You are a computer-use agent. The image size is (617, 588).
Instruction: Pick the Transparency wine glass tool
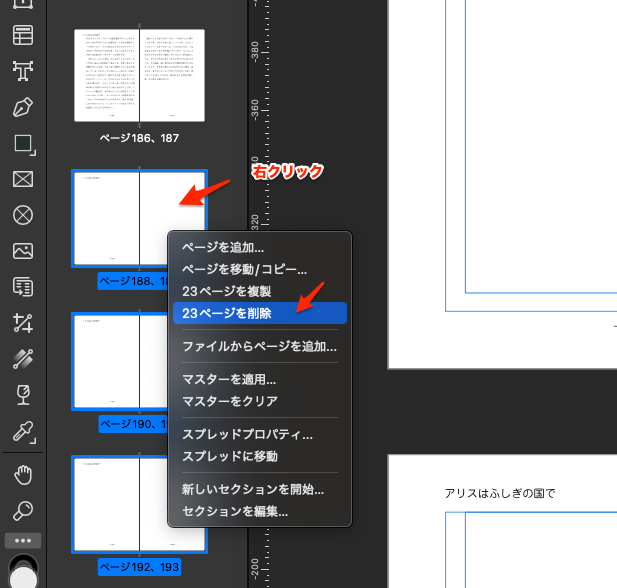[23, 395]
